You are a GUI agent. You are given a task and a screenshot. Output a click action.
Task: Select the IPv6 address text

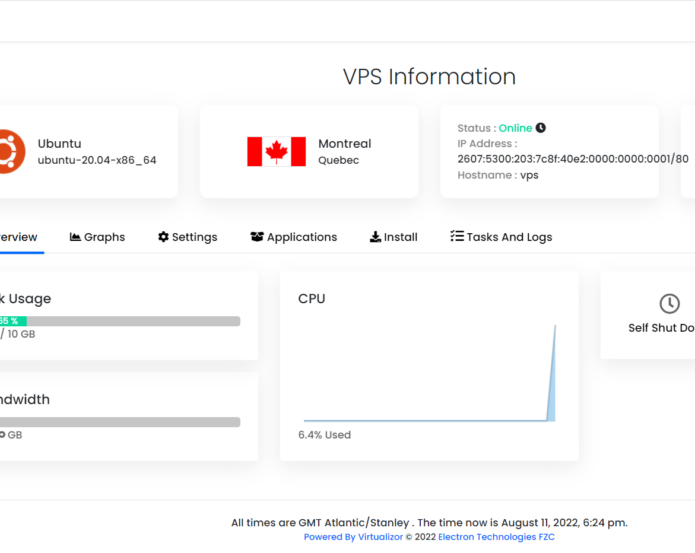tap(573, 159)
